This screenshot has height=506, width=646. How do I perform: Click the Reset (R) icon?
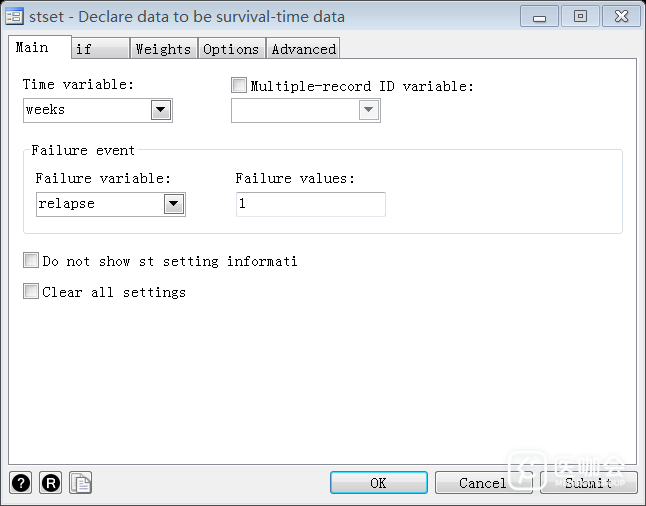coord(51,483)
